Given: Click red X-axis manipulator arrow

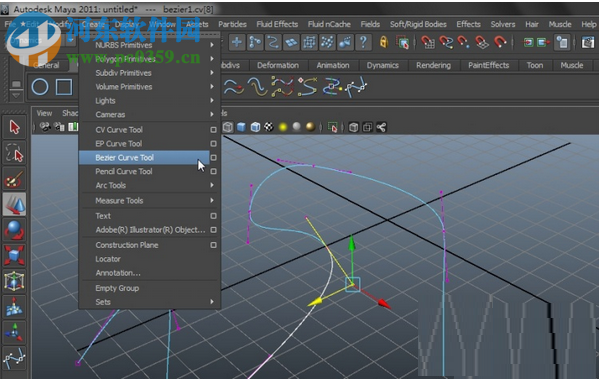Looking at the screenshot, I should point(383,303).
